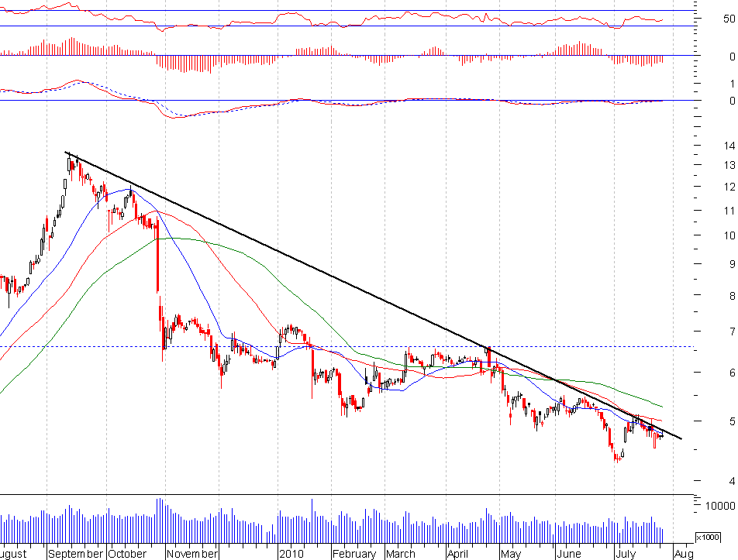
Task: Click the price level '13' on the scale
Action: tap(729, 165)
